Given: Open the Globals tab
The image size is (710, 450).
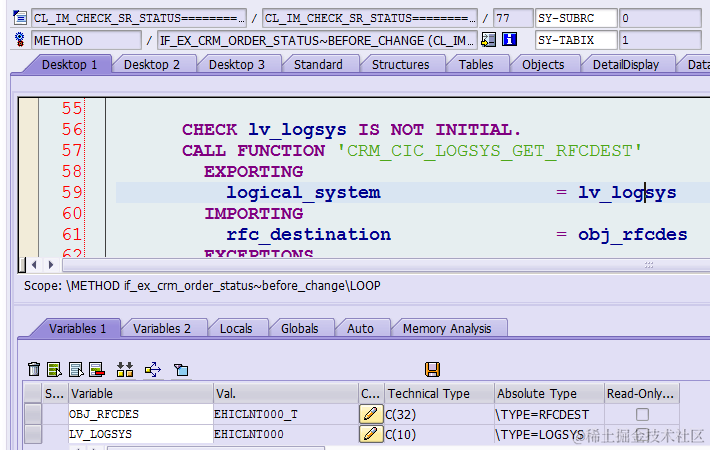Looking at the screenshot, I should (300, 328).
